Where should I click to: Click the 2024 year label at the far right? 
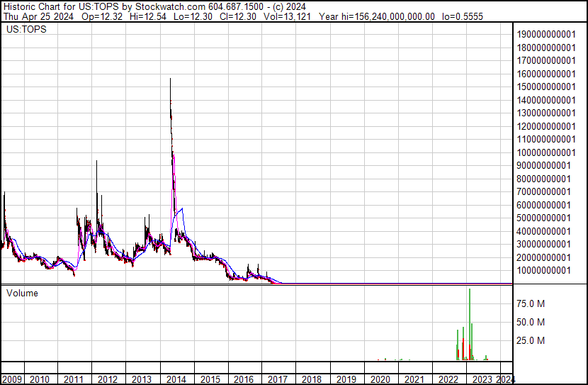click(505, 379)
